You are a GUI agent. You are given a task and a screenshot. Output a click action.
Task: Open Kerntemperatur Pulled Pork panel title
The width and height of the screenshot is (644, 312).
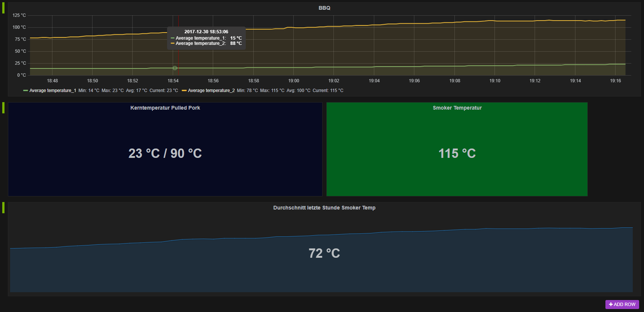[x=165, y=108]
